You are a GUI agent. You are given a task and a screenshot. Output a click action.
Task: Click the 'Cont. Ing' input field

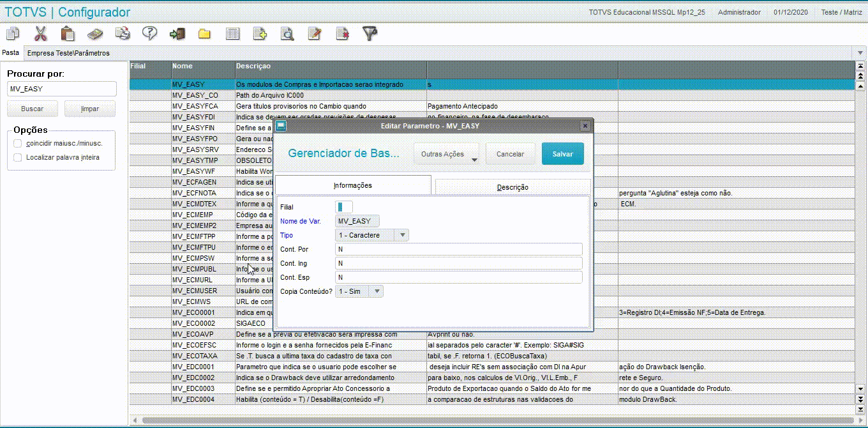pos(458,263)
